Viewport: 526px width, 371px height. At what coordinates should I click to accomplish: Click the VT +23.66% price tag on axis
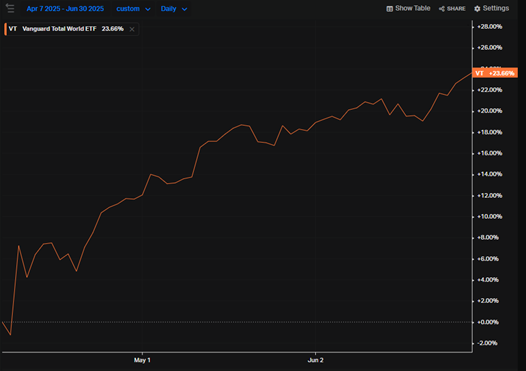495,73
